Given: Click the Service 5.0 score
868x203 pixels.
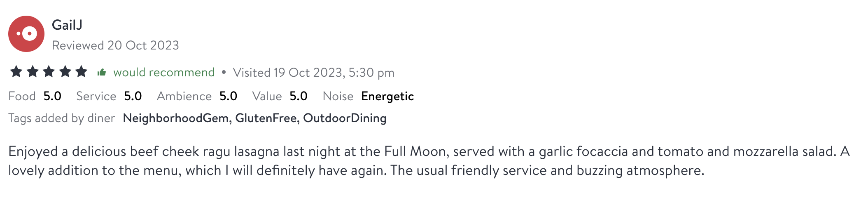Looking at the screenshot, I should pos(133,96).
